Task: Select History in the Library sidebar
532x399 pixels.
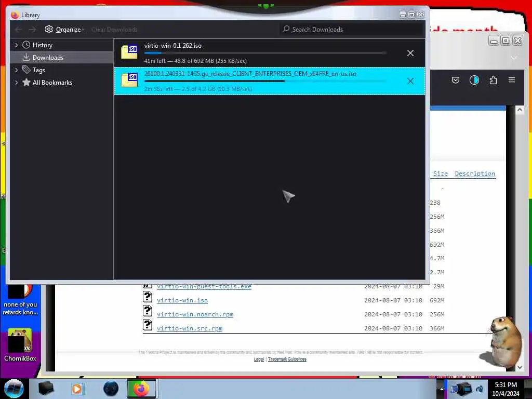Action: [x=43, y=45]
